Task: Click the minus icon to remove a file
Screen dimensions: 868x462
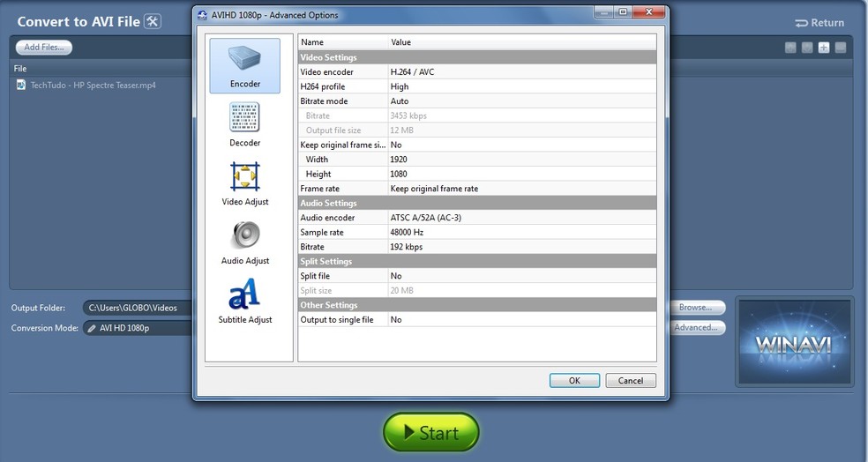Action: 841,48
